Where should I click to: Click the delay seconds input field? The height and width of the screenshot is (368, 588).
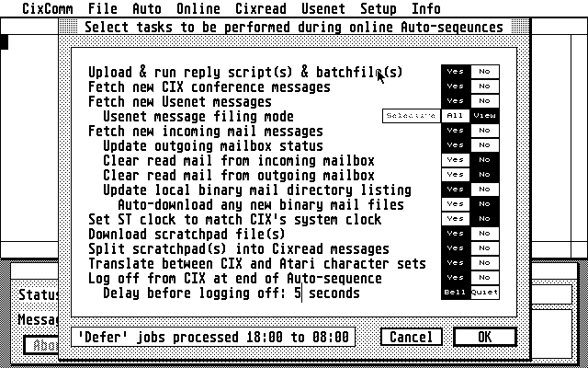298,293
